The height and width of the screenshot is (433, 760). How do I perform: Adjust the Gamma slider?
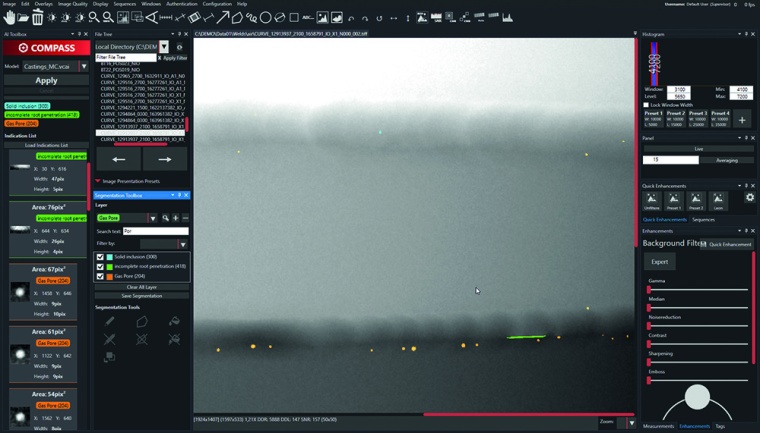649,290
